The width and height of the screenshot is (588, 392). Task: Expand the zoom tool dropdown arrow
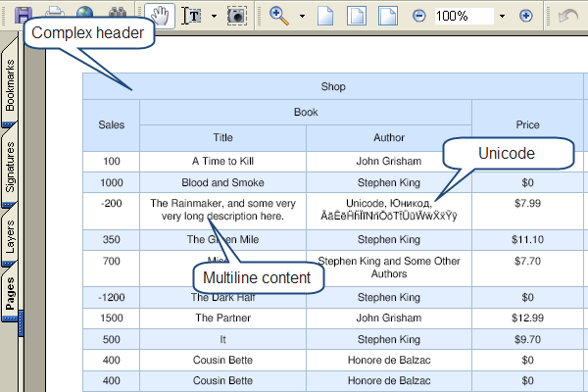[302, 16]
